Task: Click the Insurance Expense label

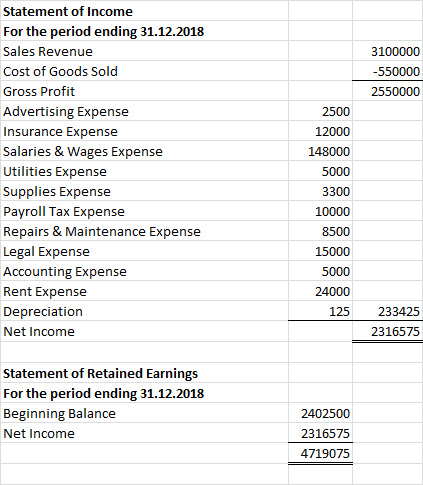Action: pyautogui.click(x=60, y=132)
